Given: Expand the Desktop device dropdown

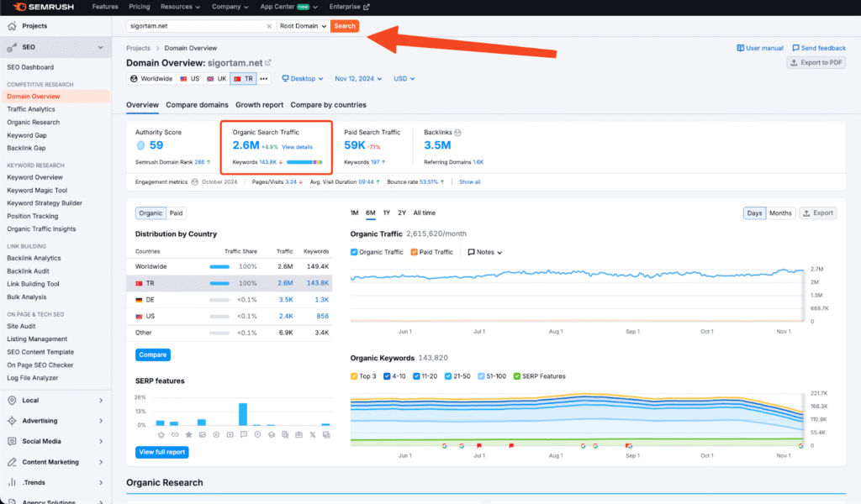Looking at the screenshot, I should coord(303,79).
